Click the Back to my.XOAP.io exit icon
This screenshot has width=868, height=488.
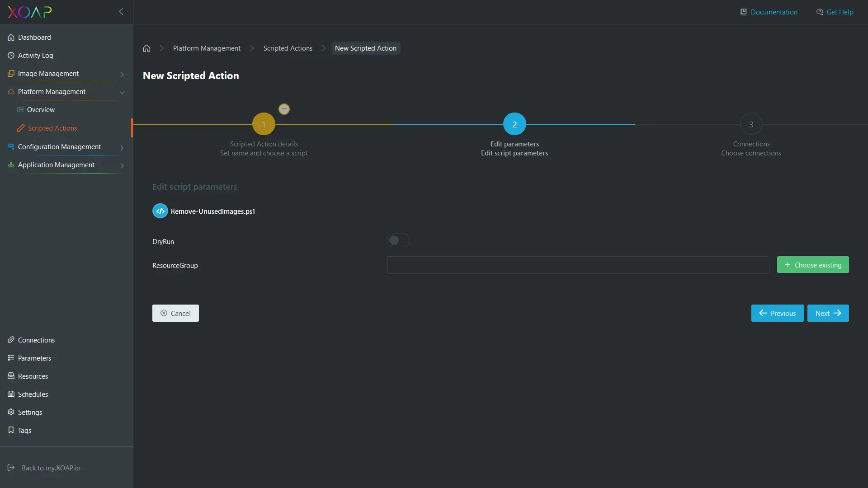(11, 468)
